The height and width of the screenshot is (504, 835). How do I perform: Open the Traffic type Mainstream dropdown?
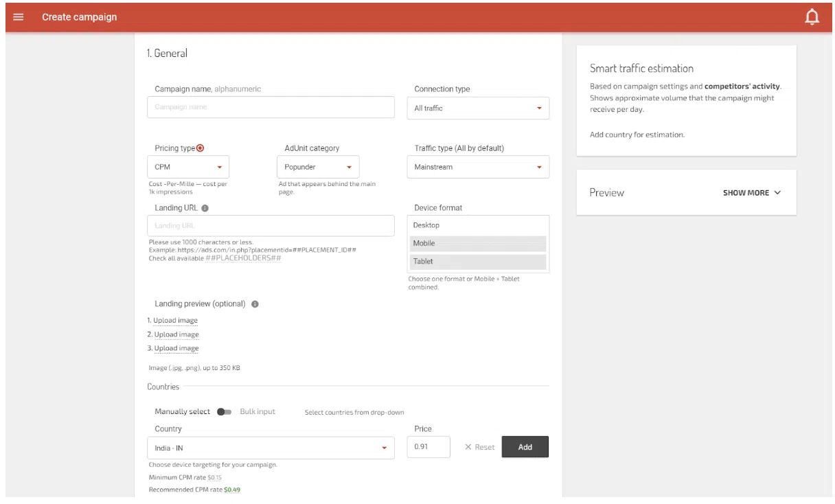478,167
